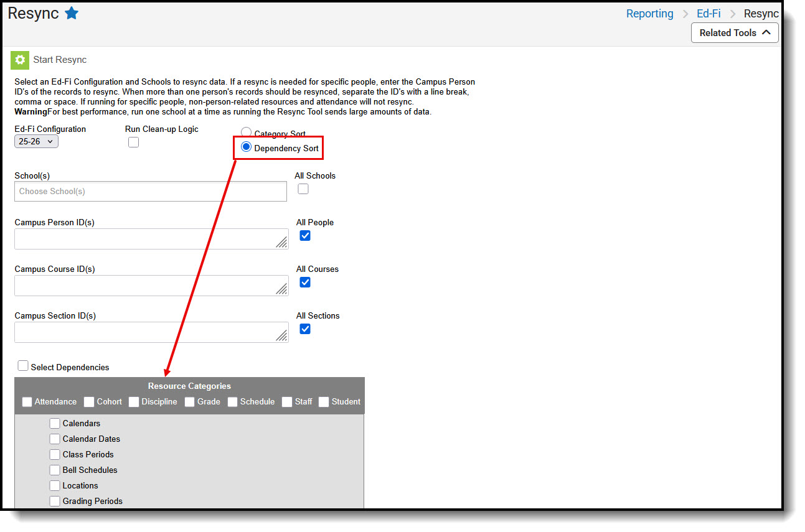
Task: Open the Reporting breadcrumb link
Action: pyautogui.click(x=649, y=13)
